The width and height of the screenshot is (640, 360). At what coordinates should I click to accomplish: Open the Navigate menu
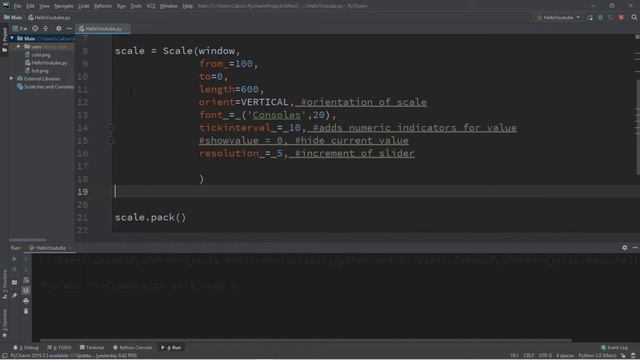pyautogui.click(x=63, y=6)
